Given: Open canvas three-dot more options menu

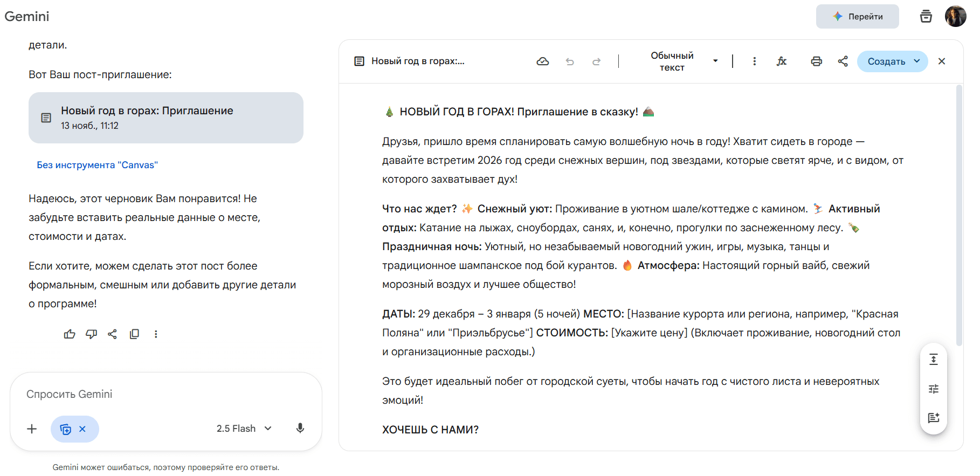Looking at the screenshot, I should (754, 61).
